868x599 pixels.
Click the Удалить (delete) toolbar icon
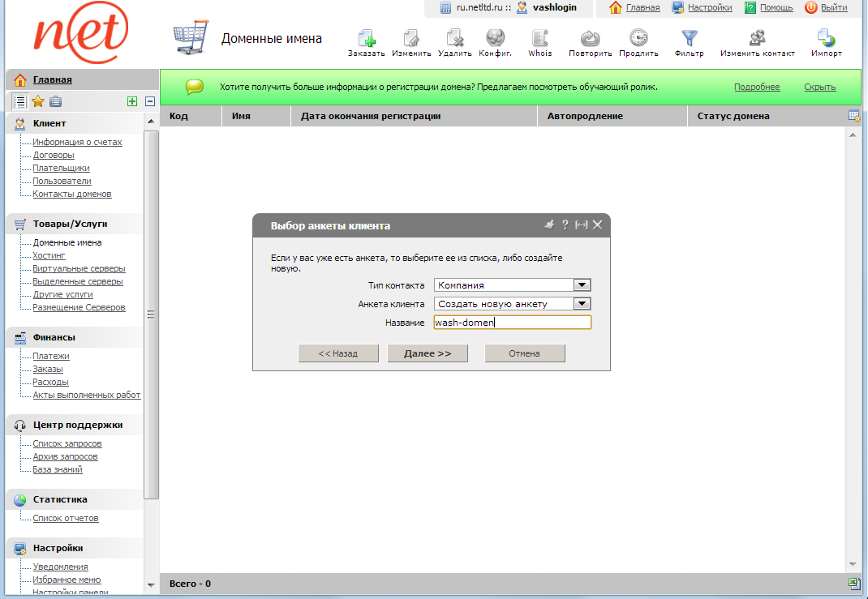tap(455, 38)
